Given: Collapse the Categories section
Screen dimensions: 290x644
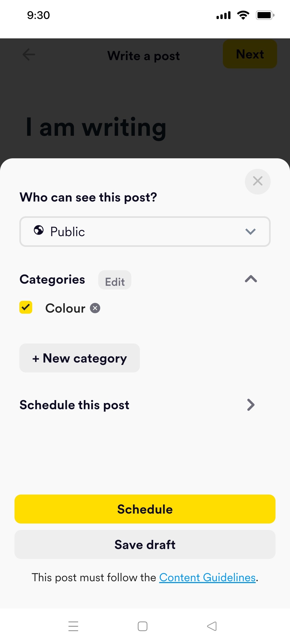Looking at the screenshot, I should pos(251,279).
